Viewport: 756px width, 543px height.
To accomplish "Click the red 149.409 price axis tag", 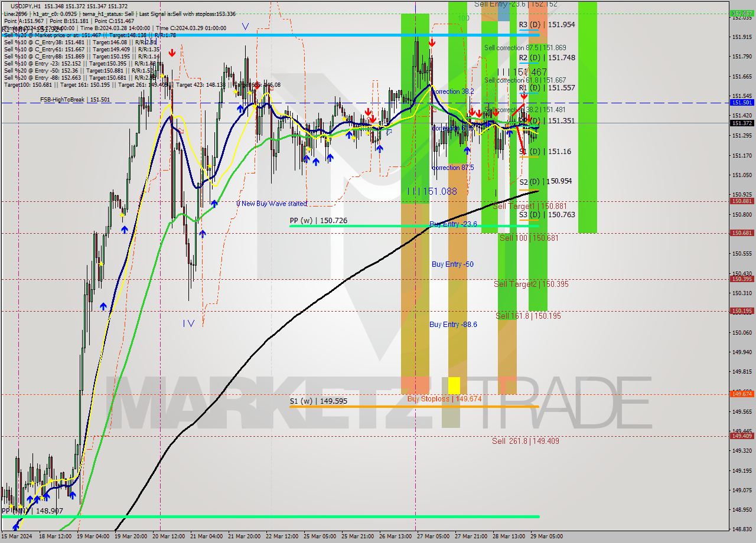I will (x=742, y=436).
